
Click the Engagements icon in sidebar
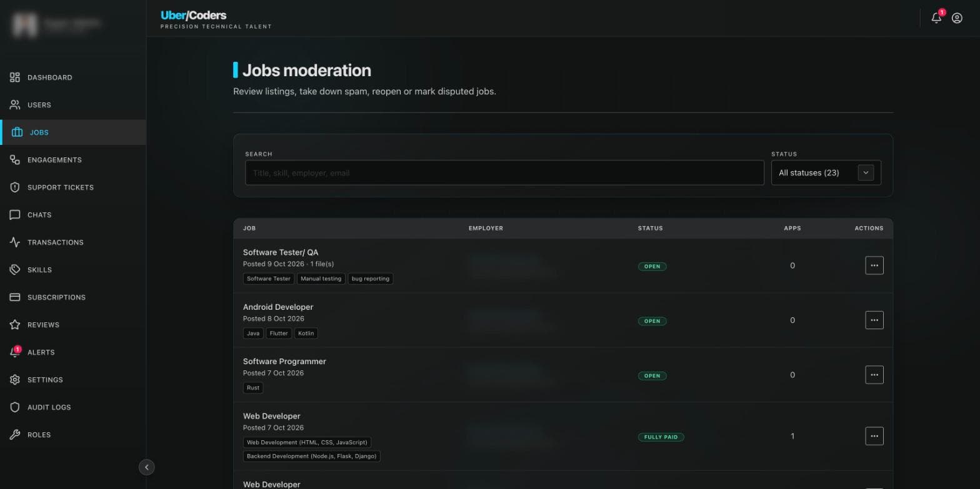[x=15, y=160]
